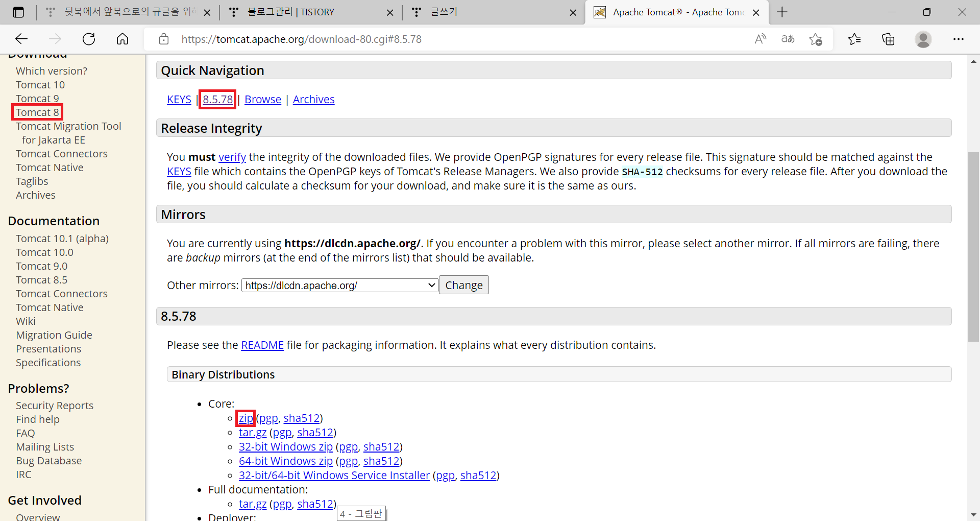The width and height of the screenshot is (980, 521).
Task: Start Read Aloud from address bar
Action: point(760,39)
